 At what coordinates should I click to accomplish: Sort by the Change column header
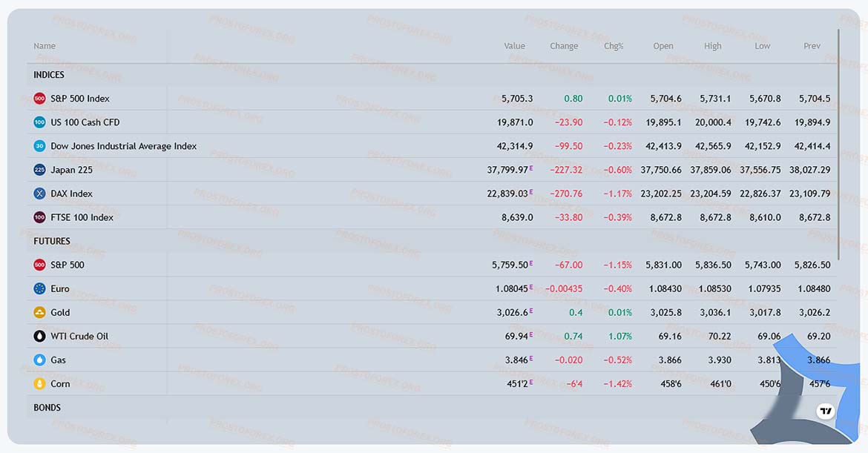pos(564,46)
